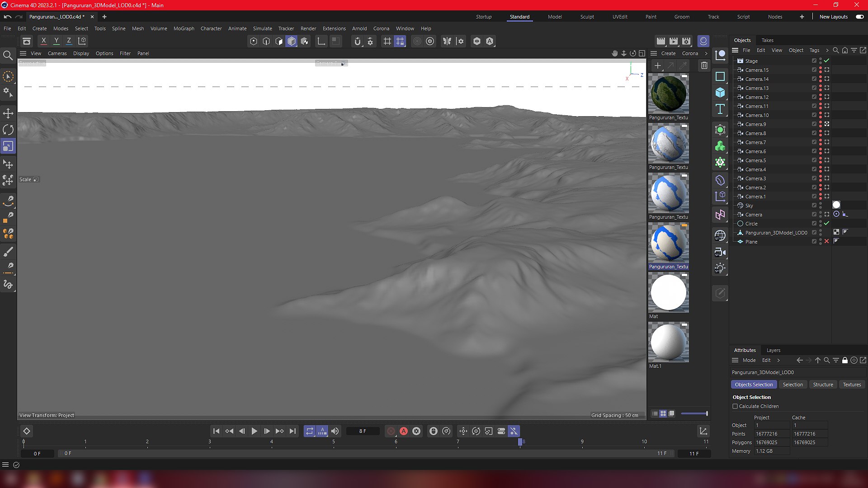
Task: Add a Camera object from palette
Action: click(x=720, y=253)
